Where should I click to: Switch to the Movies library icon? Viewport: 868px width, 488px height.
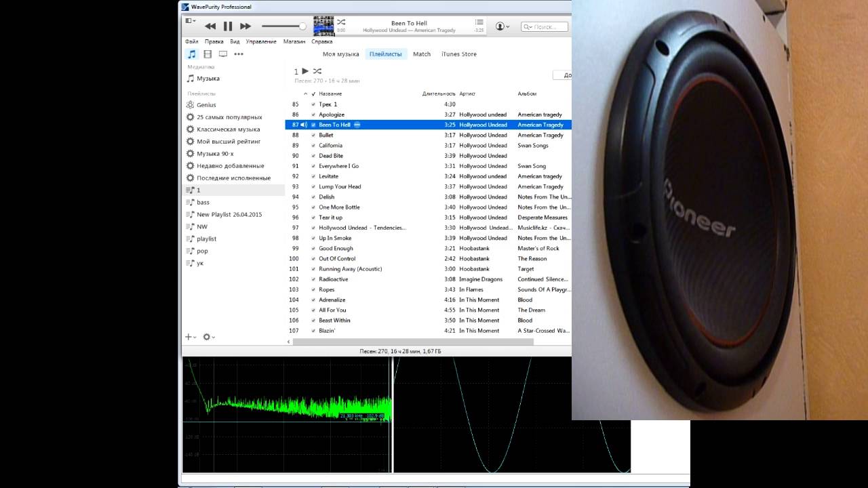click(x=208, y=54)
